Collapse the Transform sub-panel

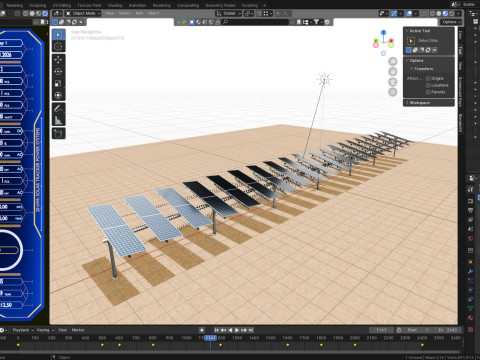coord(412,69)
